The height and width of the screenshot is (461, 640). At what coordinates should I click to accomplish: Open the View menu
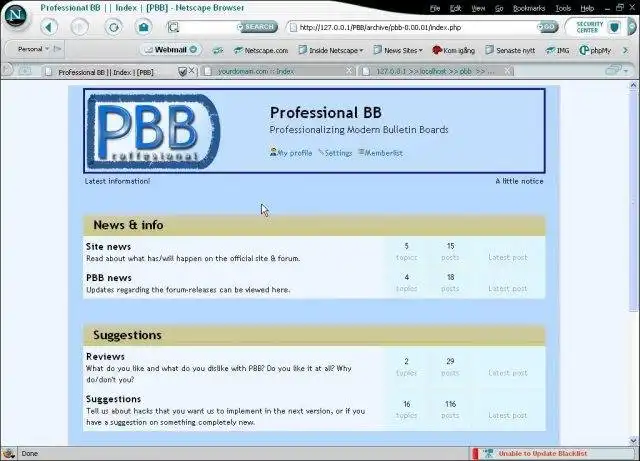pos(478,8)
